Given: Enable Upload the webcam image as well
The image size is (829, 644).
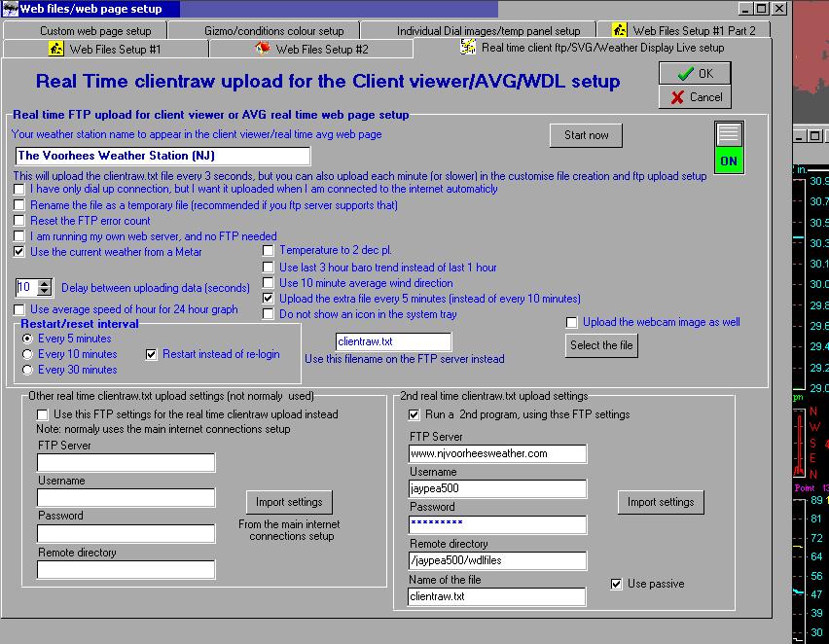Looking at the screenshot, I should point(571,323).
